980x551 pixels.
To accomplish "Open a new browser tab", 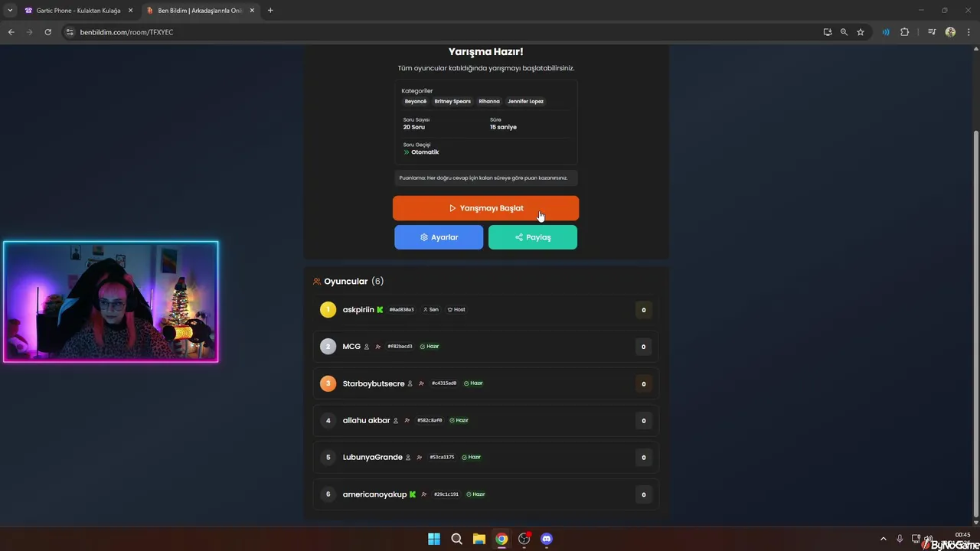I will click(270, 11).
